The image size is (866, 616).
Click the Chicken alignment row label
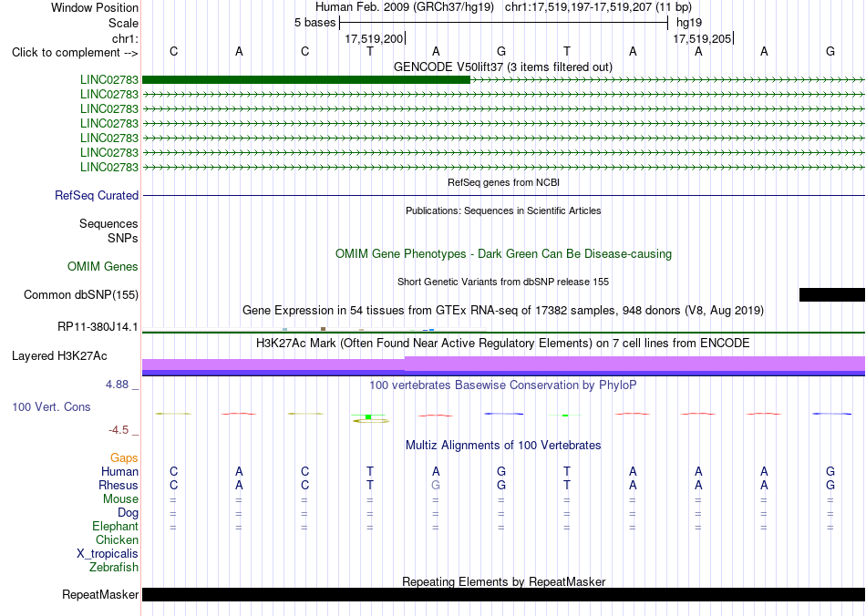117,539
